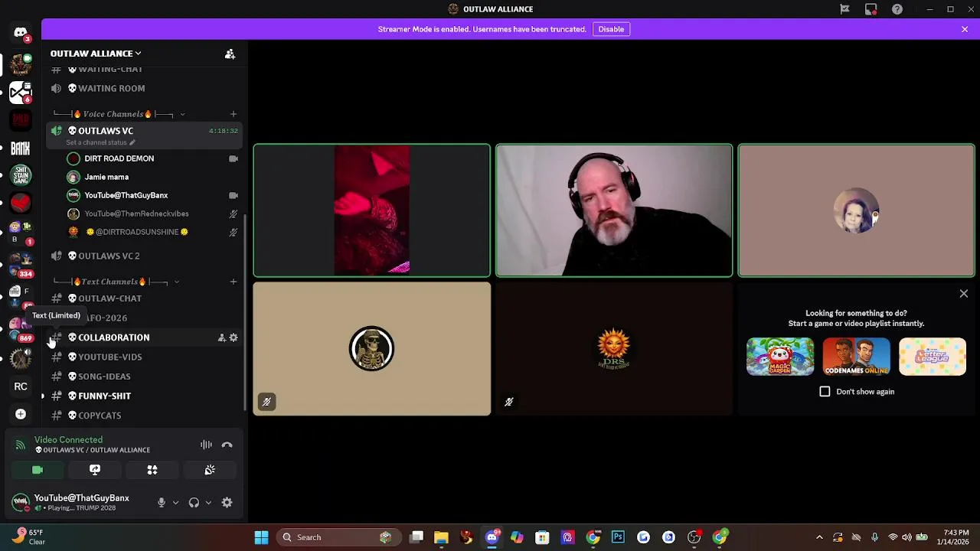Deafen with the headphones button
This screenshot has width=980, height=551.
pyautogui.click(x=194, y=503)
